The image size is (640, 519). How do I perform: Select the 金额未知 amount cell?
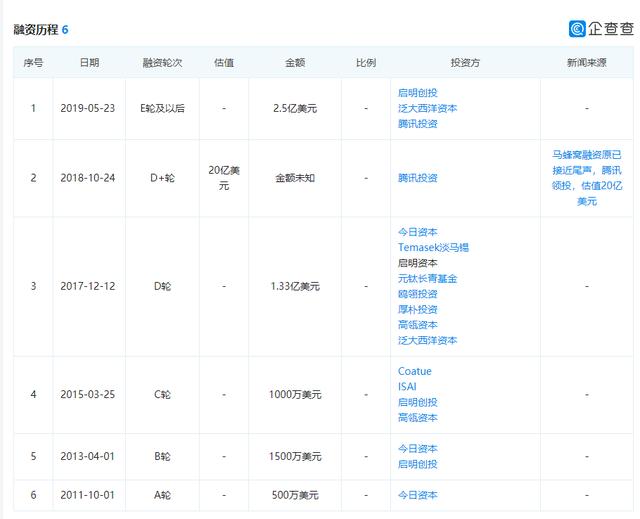pos(295,178)
